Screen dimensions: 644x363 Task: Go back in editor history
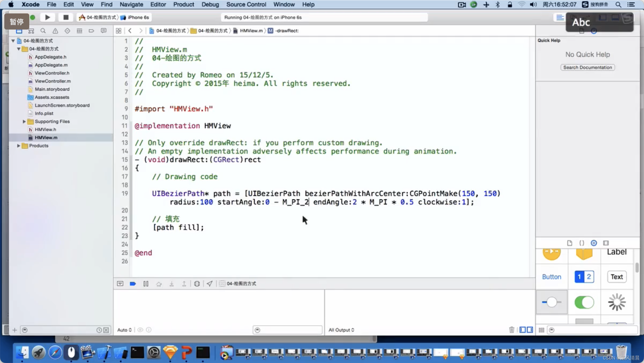point(130,31)
